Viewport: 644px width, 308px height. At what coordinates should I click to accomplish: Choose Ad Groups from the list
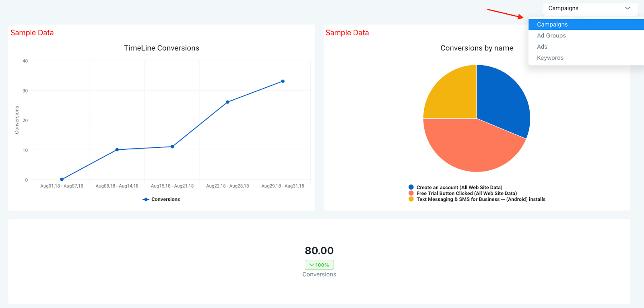(586, 35)
